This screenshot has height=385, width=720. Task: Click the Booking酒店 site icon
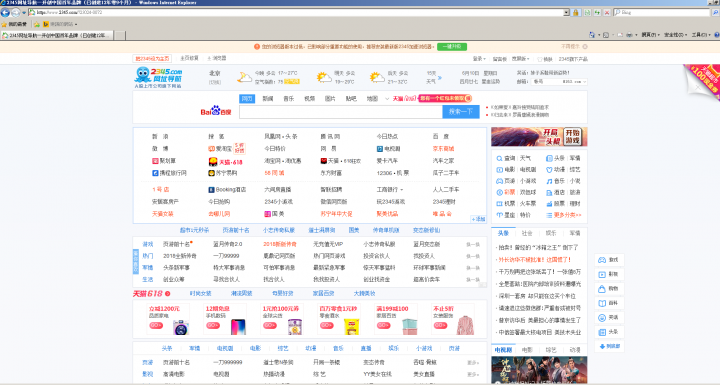211,190
